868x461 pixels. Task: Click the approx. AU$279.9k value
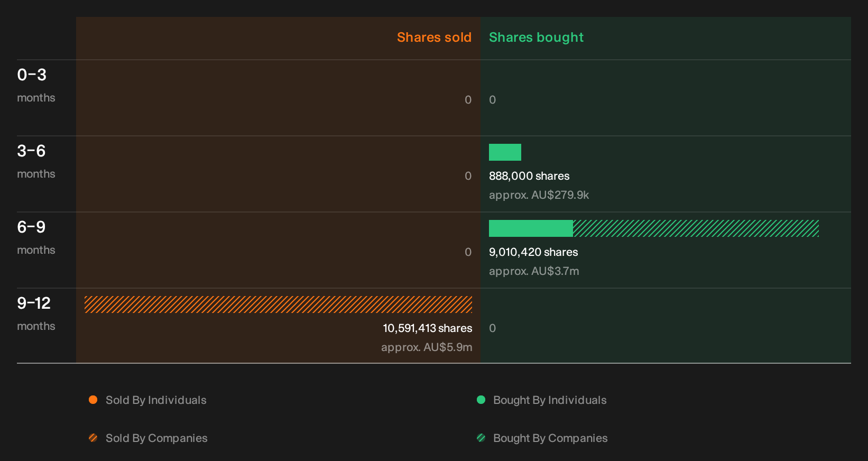point(539,195)
